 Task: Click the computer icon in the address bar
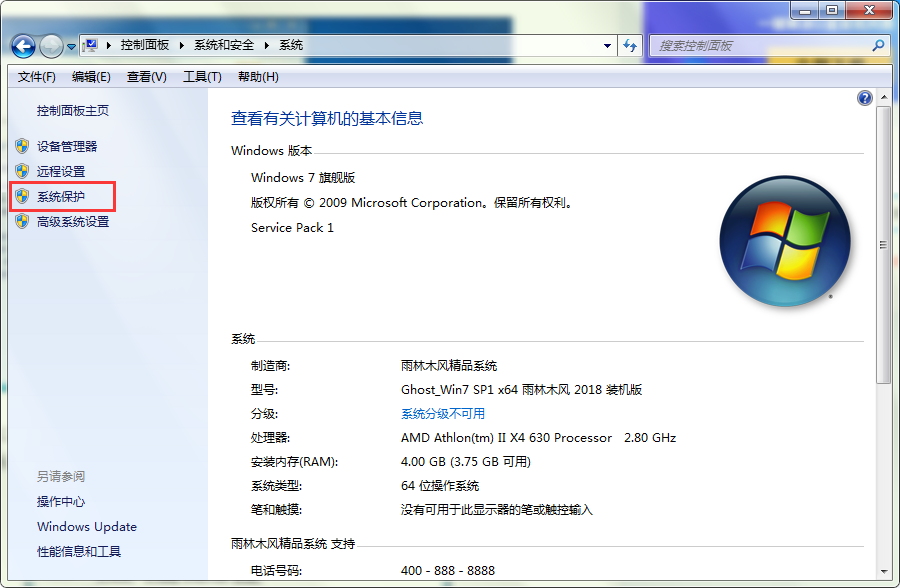click(92, 45)
